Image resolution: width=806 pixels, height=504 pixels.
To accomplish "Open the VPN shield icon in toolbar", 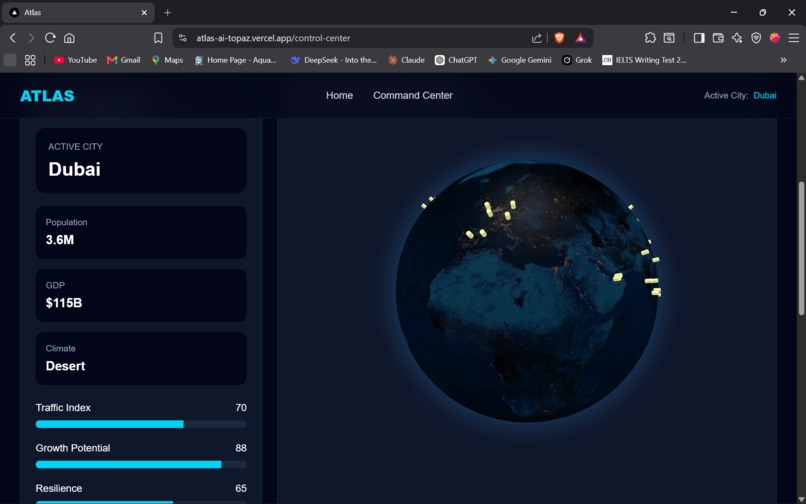I will pyautogui.click(x=756, y=38).
